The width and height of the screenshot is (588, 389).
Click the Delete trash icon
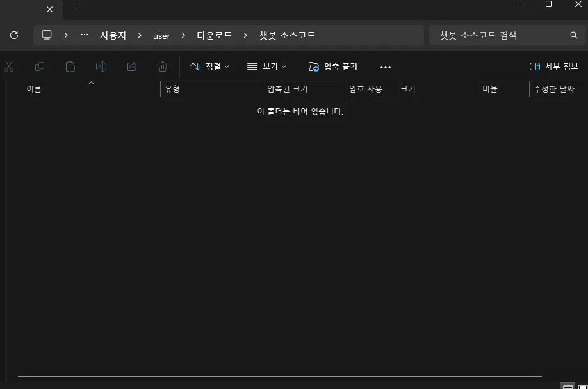[163, 67]
